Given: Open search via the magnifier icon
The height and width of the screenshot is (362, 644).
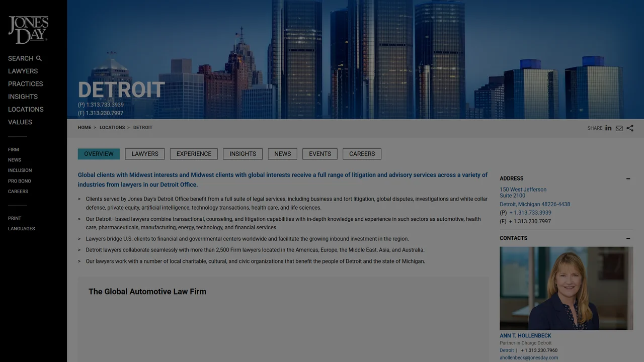Looking at the screenshot, I should [39, 58].
